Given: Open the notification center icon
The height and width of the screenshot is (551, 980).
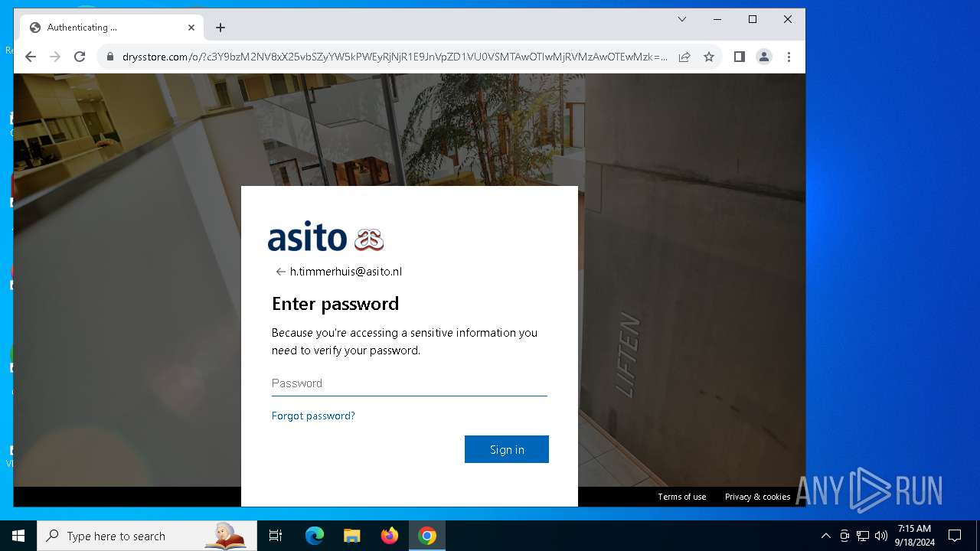Looking at the screenshot, I should click(x=955, y=536).
